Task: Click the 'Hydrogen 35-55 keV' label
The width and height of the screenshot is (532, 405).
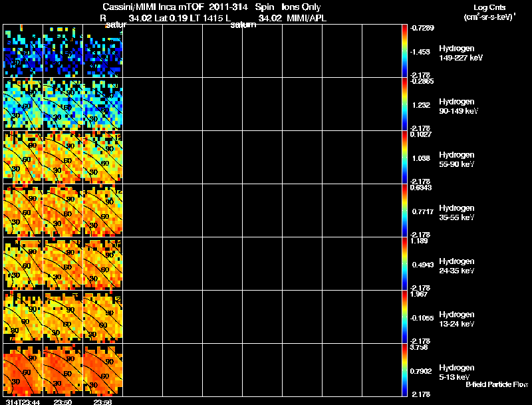Action: coord(457,213)
